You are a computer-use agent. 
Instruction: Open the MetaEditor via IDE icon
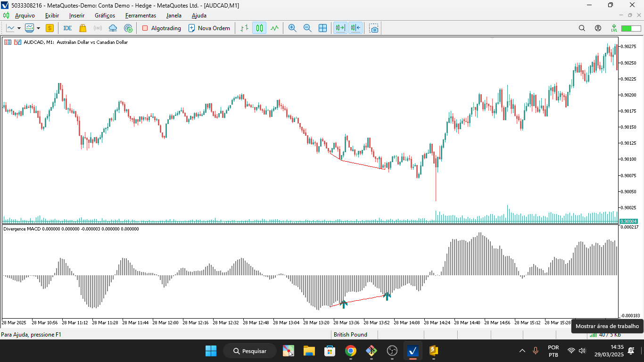[x=66, y=28]
